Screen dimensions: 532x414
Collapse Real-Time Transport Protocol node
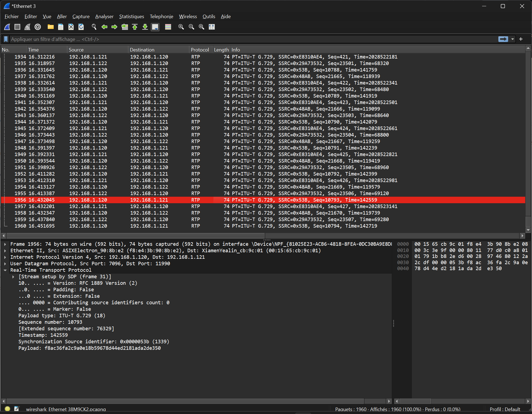[x=5, y=270]
